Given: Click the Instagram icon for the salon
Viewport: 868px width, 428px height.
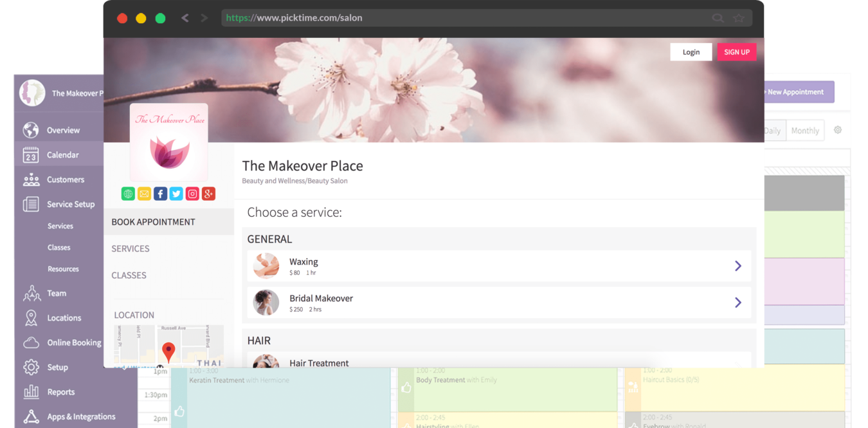Looking at the screenshot, I should pyautogui.click(x=192, y=193).
